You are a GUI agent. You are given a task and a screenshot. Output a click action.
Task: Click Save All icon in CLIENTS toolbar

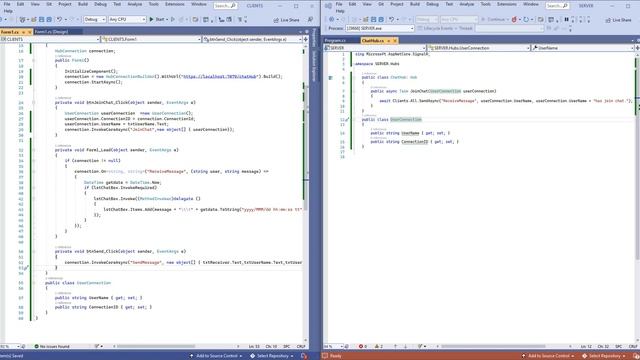pos(49,19)
